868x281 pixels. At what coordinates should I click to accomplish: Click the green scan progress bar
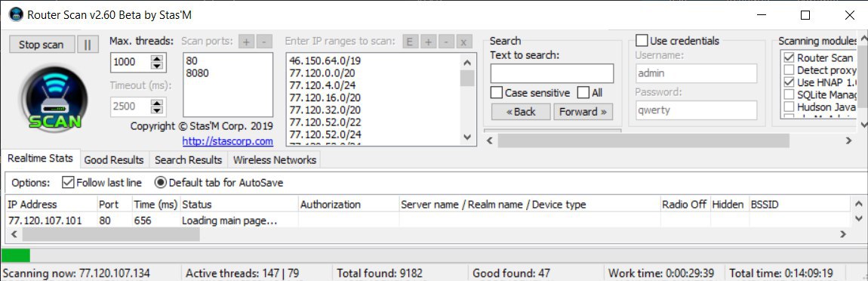[x=16, y=255]
